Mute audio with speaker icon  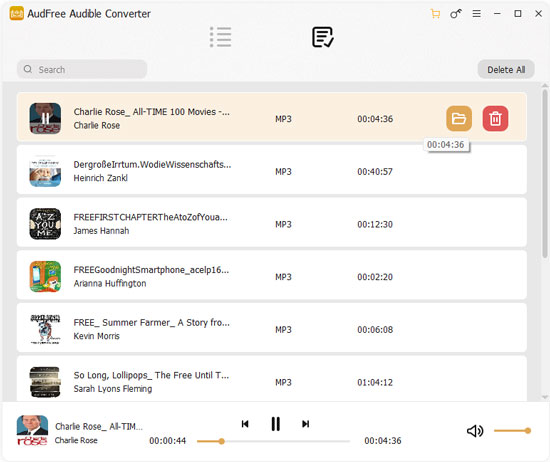coord(475,431)
